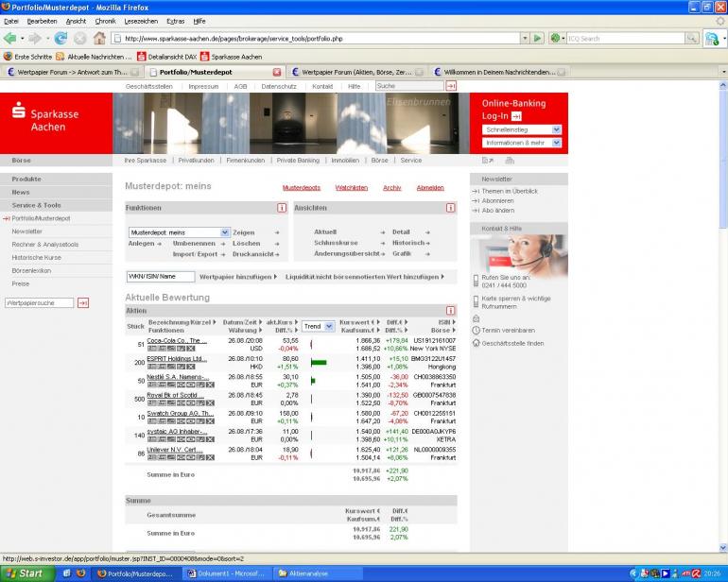Screen dimensions: 728x582
Task: Click Firefox icon in taskbar quick launch
Action: [80, 573]
